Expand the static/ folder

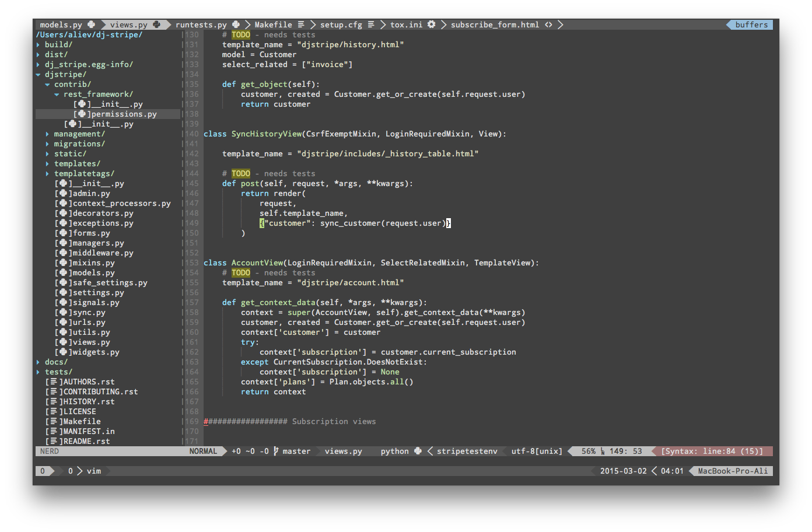click(48, 153)
